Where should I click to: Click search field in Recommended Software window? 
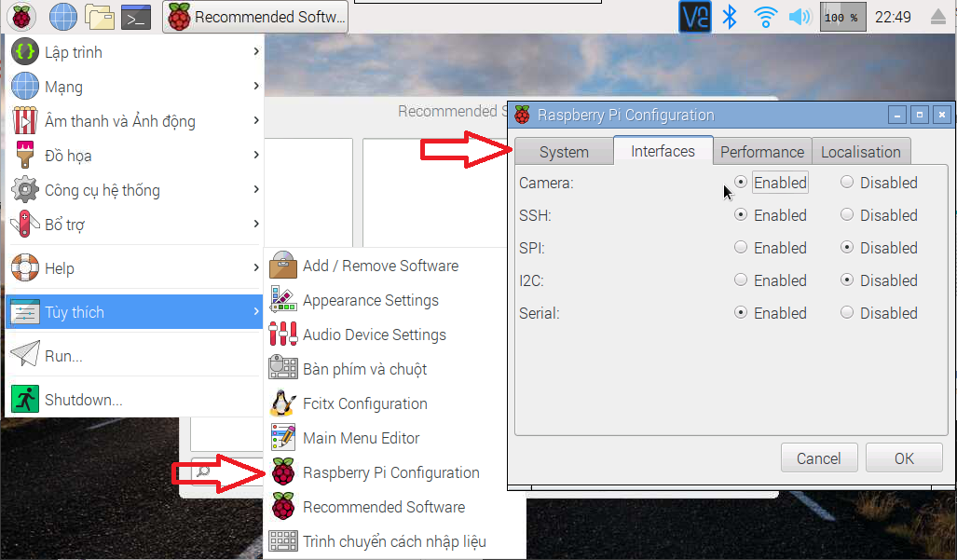coord(227,471)
